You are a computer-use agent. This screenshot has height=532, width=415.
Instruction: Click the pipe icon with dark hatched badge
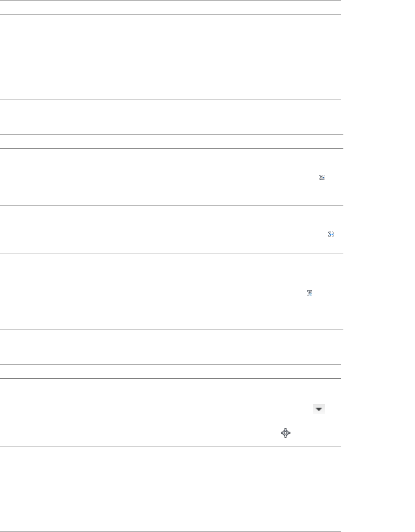pos(322,178)
